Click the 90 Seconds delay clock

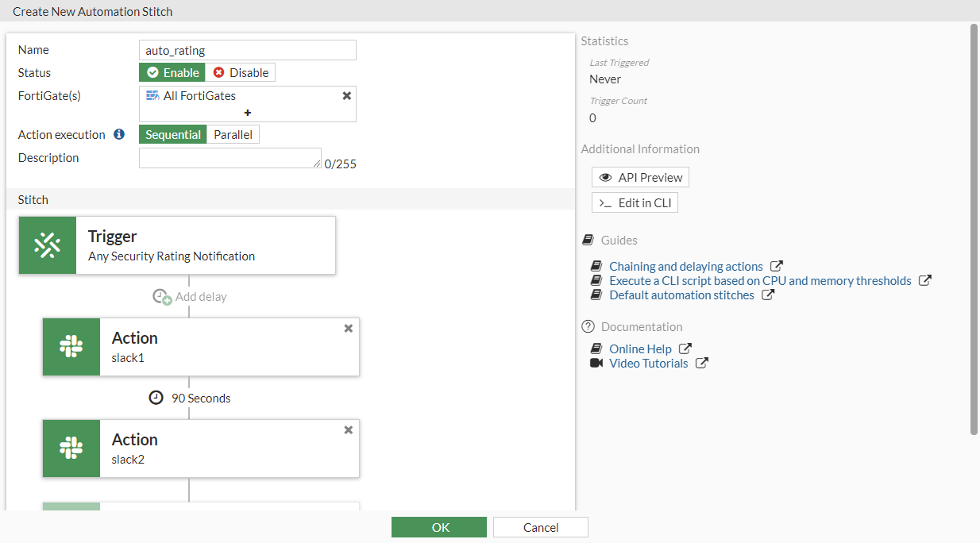(x=156, y=398)
